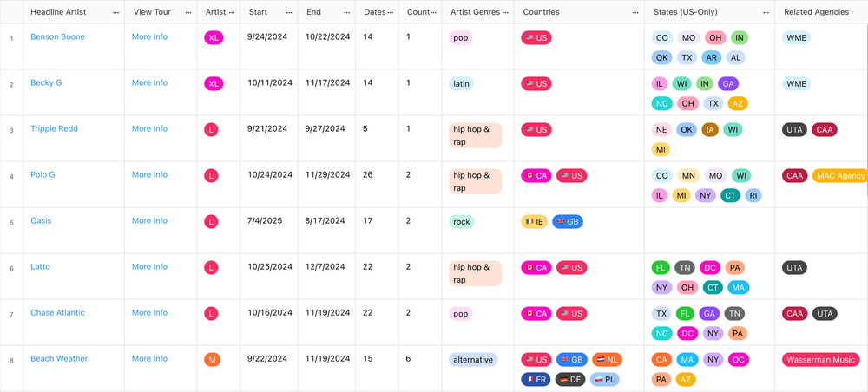Open the Polo G artist link
868x392 pixels.
[43, 174]
